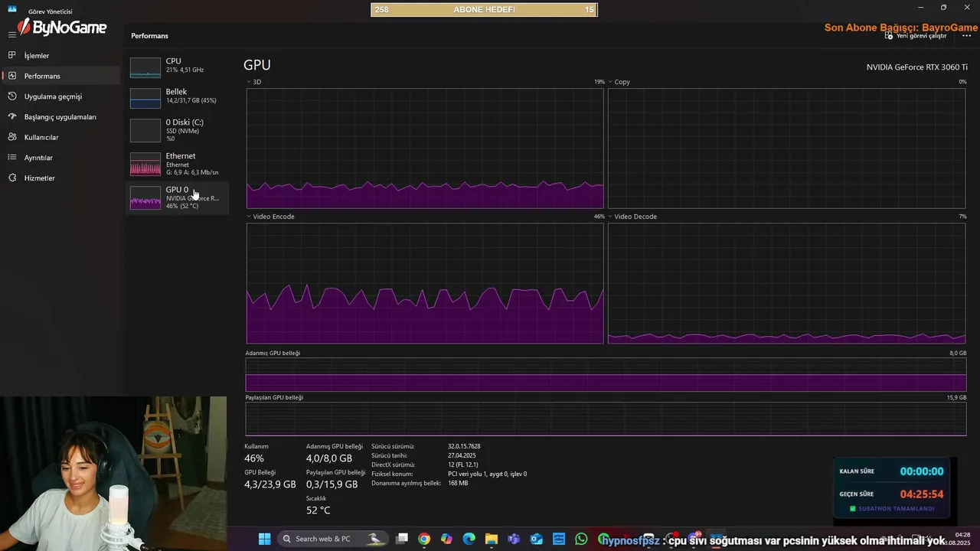Select the GPU 0 item

point(177,197)
